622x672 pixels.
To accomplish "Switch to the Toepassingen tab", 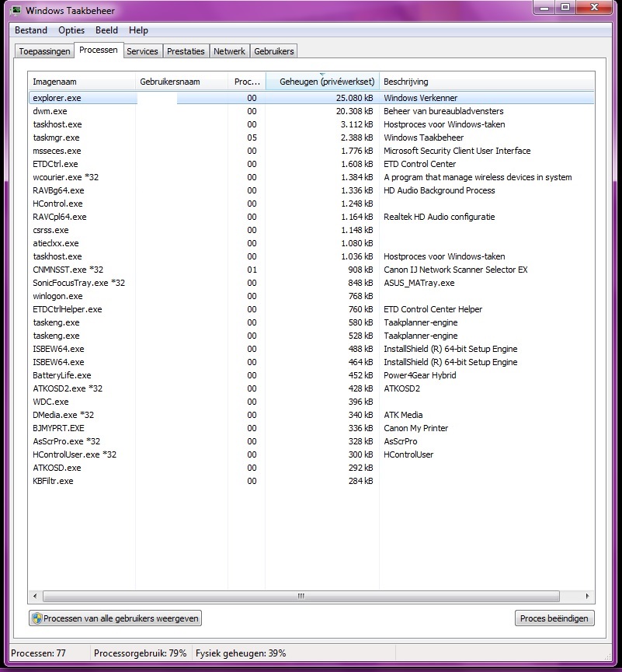I will pos(44,51).
